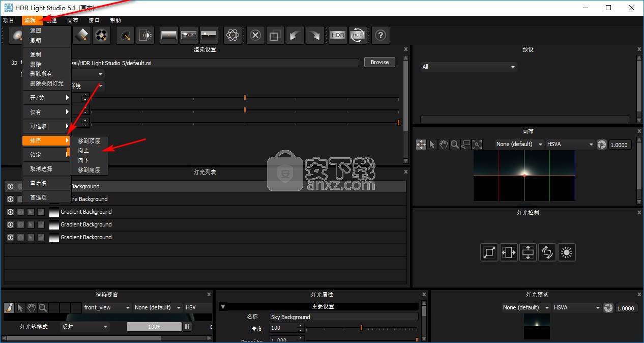Screen dimensions: 644x343
Task: Open None (default) dropdown in light preview
Action: [526, 308]
